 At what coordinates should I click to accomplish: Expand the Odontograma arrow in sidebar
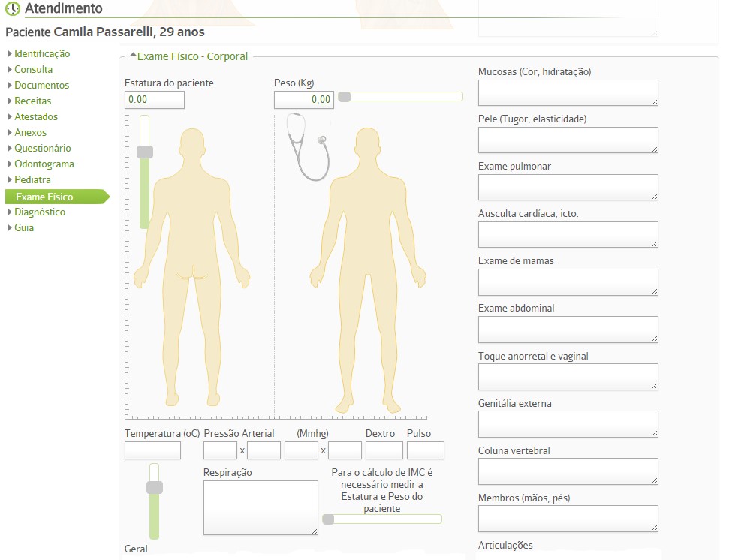tap(10, 164)
